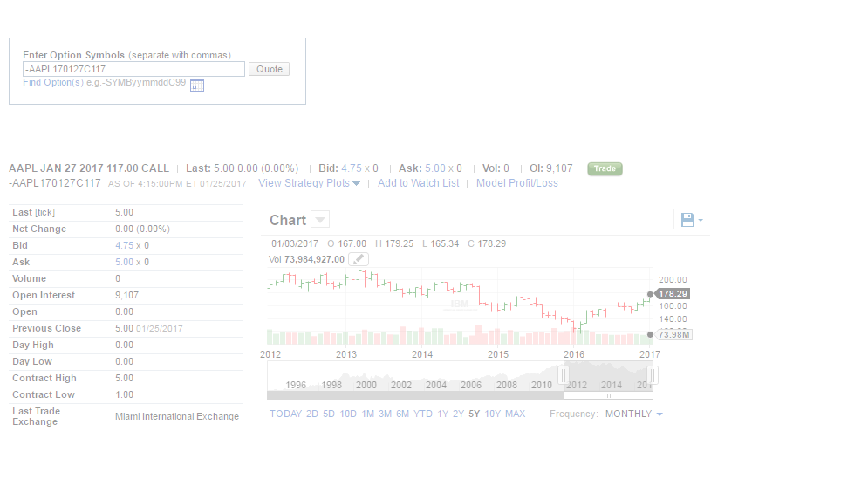Click the pencil edit icon beside volume
The image size is (868, 486).
tap(358, 259)
